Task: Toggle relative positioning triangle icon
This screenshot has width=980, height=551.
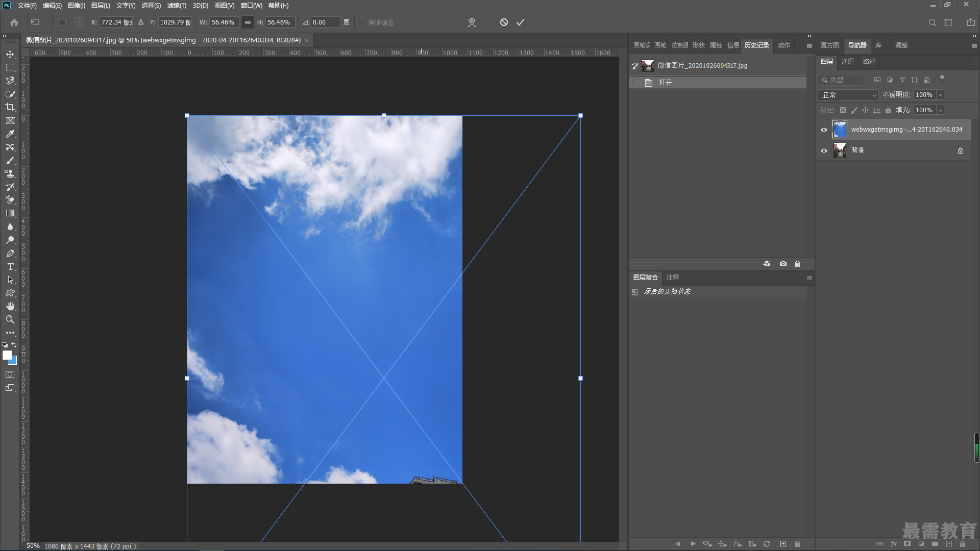Action: tap(141, 22)
